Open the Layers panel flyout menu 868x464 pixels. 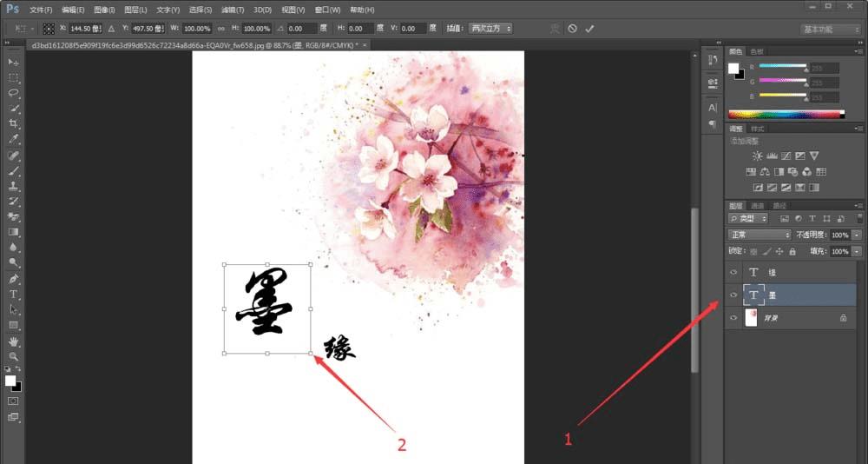[859, 206]
